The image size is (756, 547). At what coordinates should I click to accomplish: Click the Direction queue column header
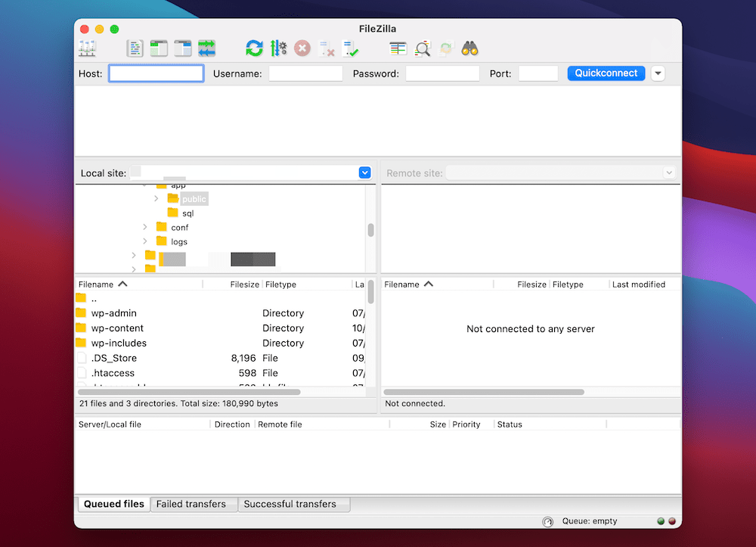(232, 424)
